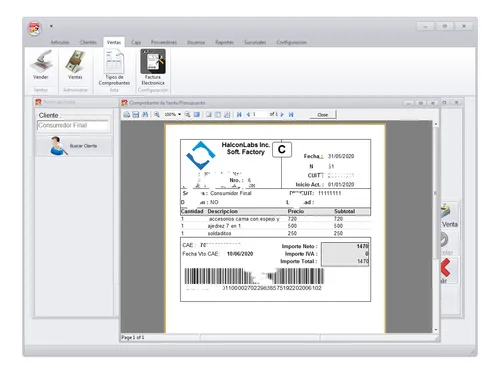Select the two-page layout icon
This screenshot has width=500, height=374.
[x=218, y=115]
